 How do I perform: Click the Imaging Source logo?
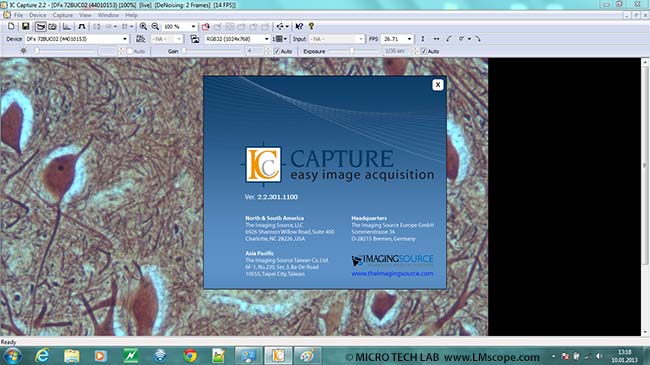pyautogui.click(x=392, y=260)
